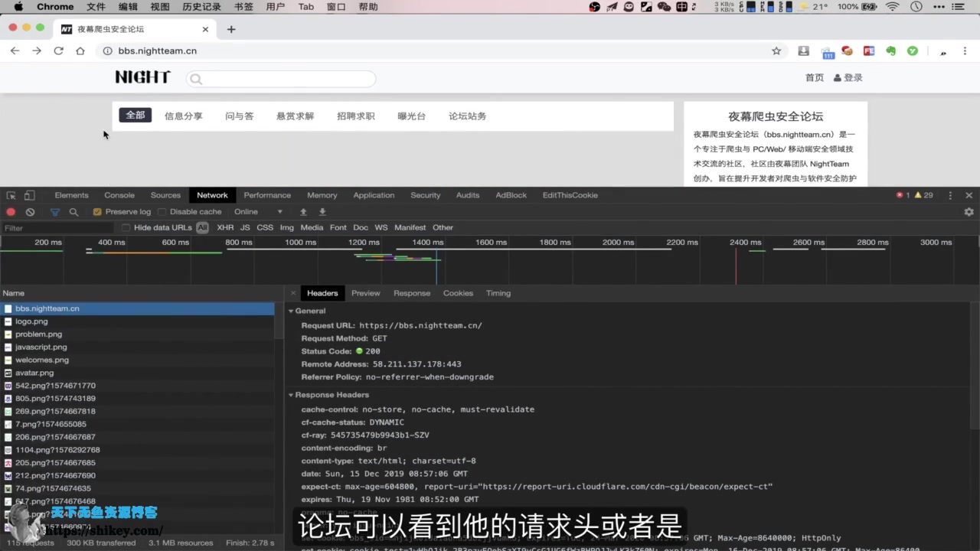Click the search magnifier in forum header

point(195,79)
